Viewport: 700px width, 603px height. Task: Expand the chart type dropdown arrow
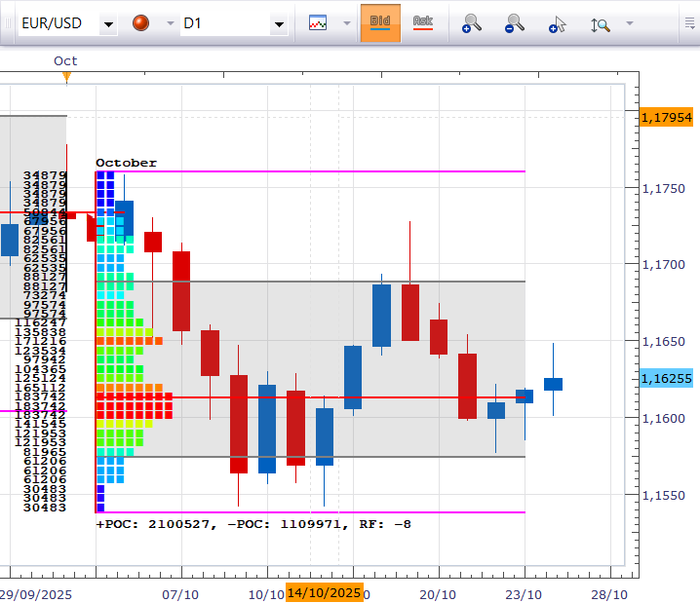pyautogui.click(x=347, y=23)
